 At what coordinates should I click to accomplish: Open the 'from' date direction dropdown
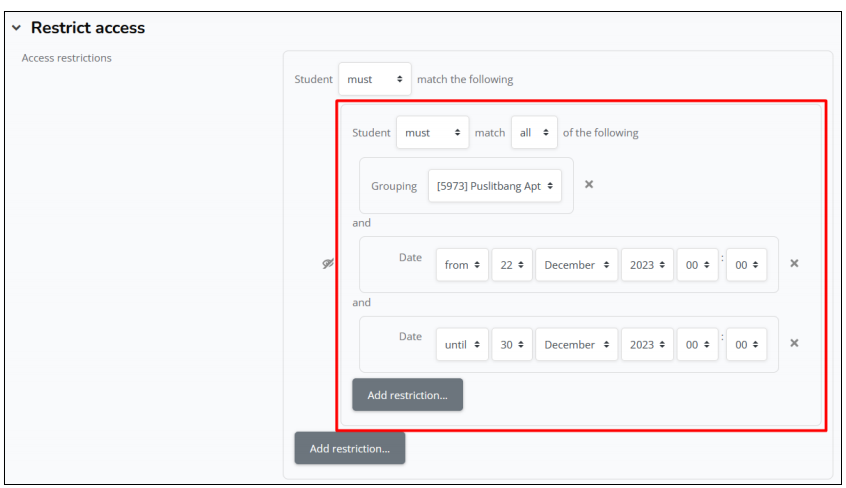pyautogui.click(x=462, y=265)
